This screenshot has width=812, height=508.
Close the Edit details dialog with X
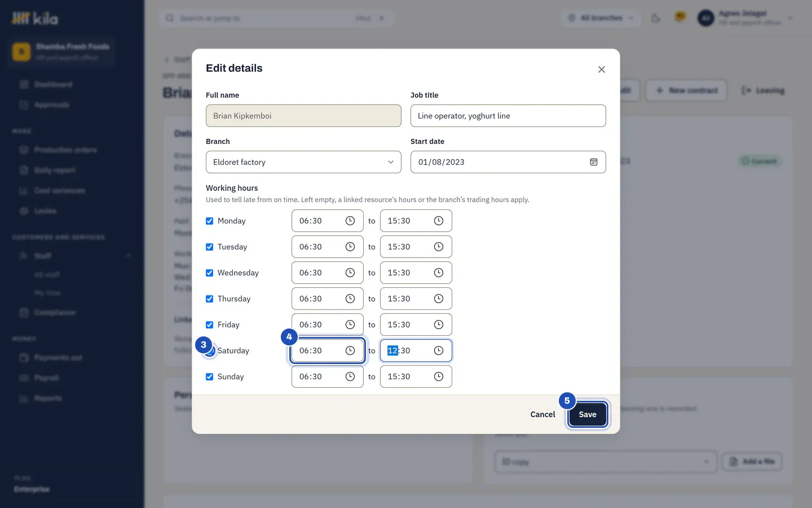pos(602,69)
